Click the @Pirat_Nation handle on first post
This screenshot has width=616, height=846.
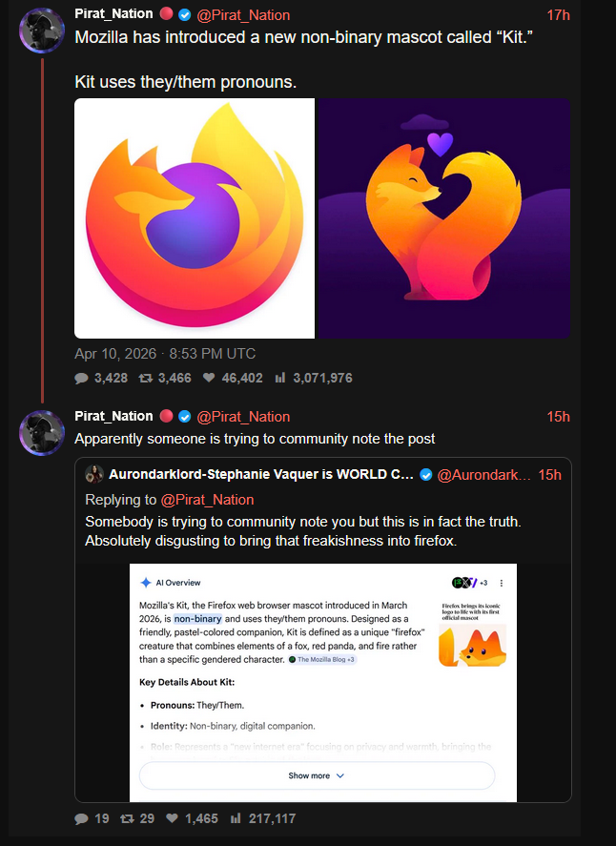(x=243, y=15)
